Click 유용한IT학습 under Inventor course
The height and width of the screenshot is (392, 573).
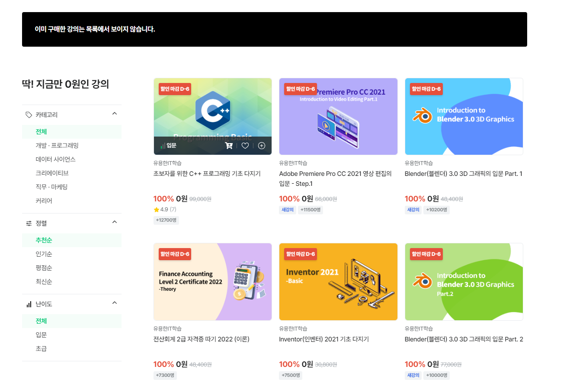tap(293, 328)
